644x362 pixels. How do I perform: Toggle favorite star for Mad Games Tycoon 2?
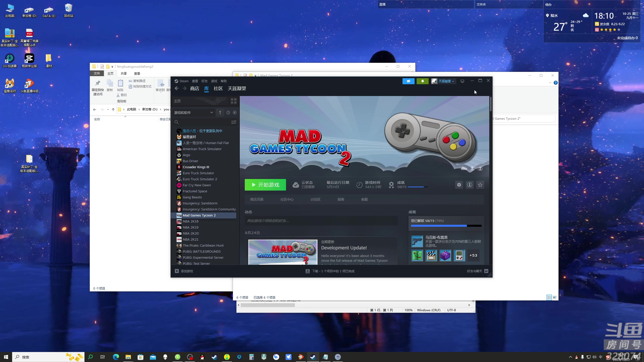tap(480, 185)
